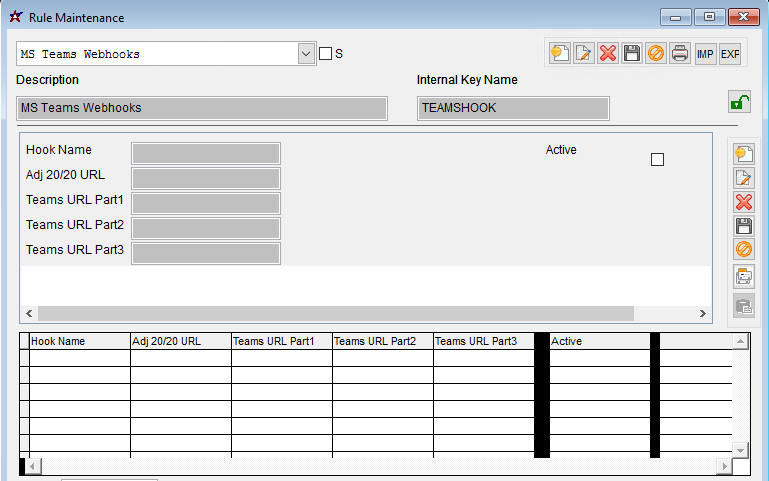
Task: Click the Save floppy disk icon in top toolbar
Action: point(632,53)
